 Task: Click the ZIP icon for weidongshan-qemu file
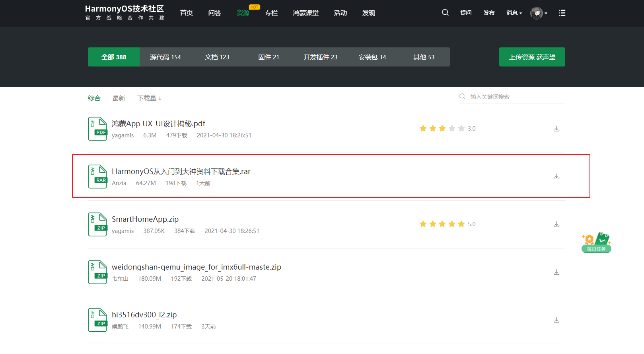click(97, 272)
